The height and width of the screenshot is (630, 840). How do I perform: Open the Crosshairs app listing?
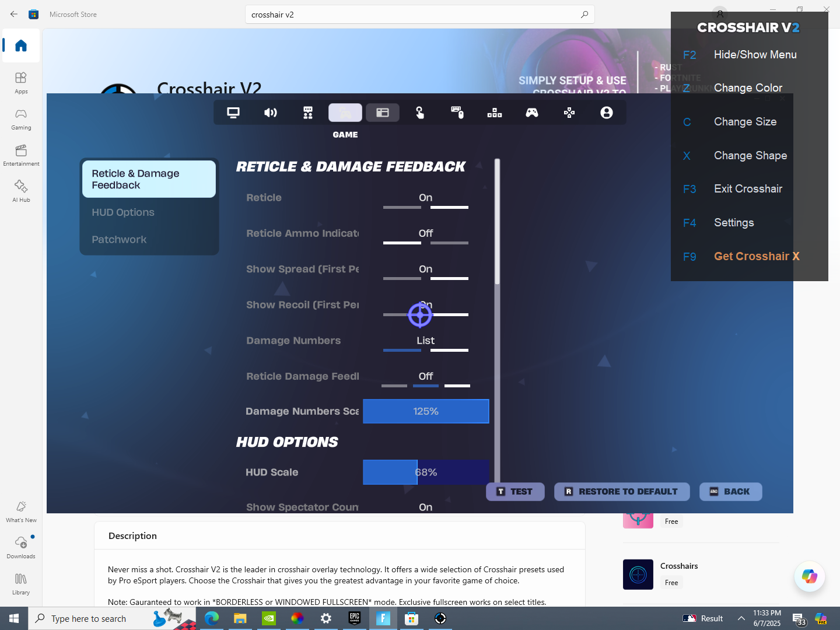(679, 566)
